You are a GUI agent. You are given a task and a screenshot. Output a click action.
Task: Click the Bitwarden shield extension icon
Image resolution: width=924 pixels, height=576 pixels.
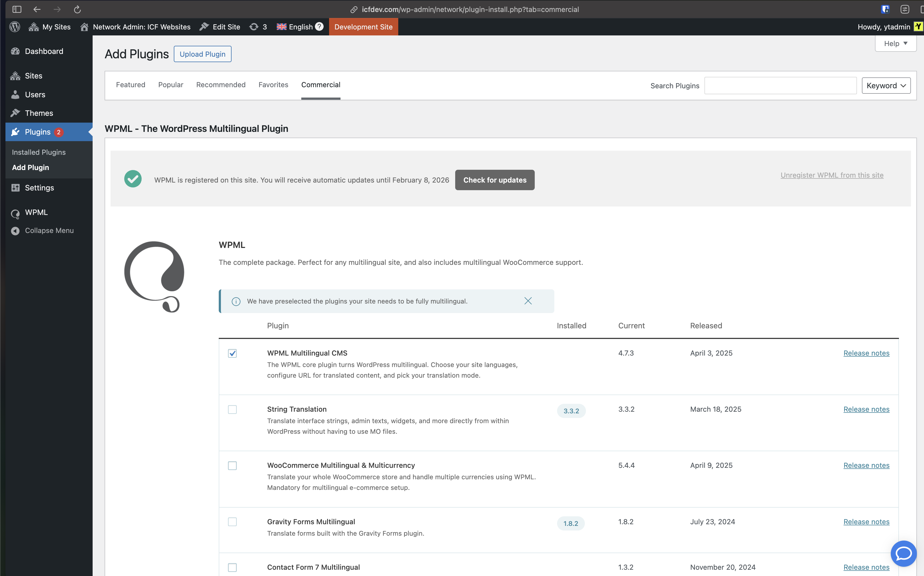885,10
